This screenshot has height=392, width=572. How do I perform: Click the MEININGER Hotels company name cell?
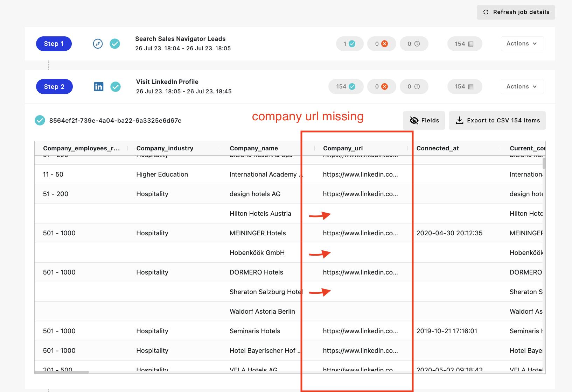point(258,233)
